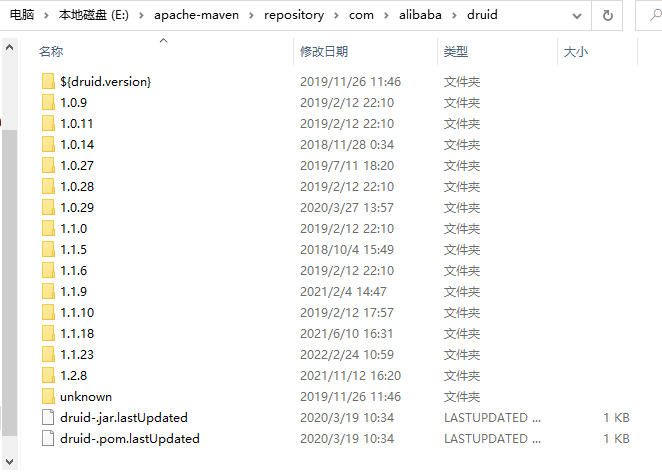Sort files by 名称 column
Screen dimensions: 662x474
pos(51,51)
